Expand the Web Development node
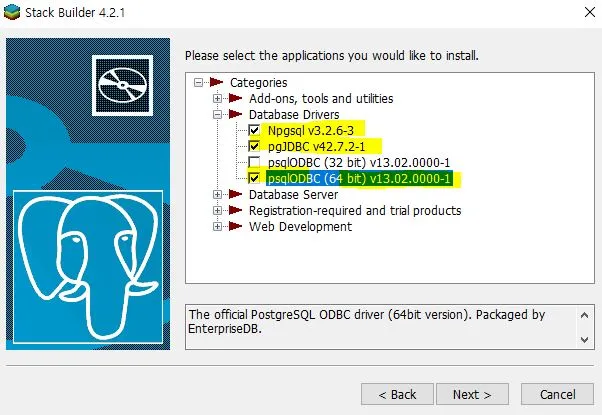Screen dimensions: 602x415 point(217,227)
